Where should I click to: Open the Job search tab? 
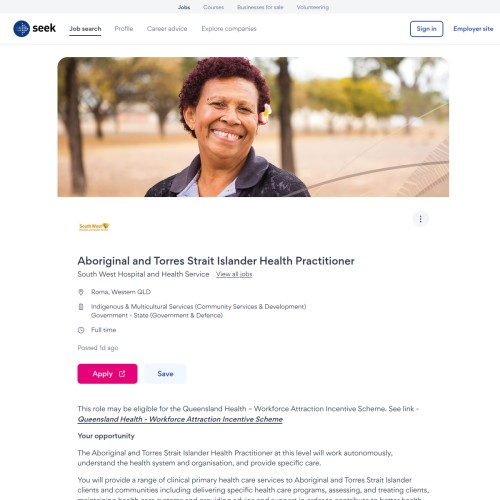[85, 29]
